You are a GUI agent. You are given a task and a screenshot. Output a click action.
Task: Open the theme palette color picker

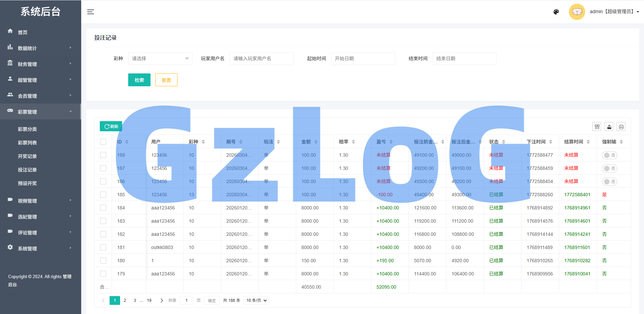coord(556,12)
